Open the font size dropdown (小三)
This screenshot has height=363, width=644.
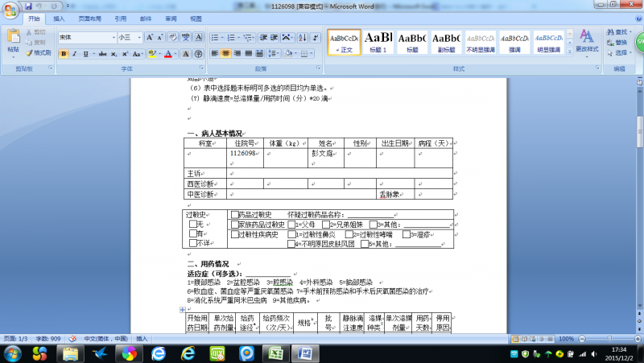point(139,37)
